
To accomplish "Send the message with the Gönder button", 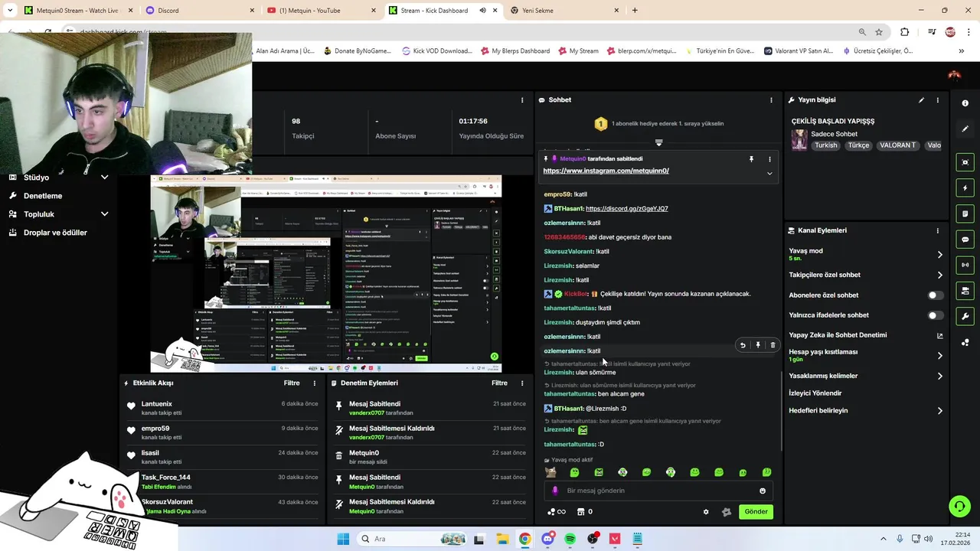I will coord(756,512).
